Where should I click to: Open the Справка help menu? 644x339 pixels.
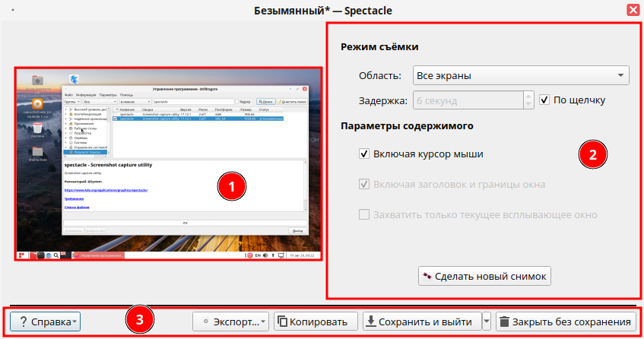click(45, 322)
